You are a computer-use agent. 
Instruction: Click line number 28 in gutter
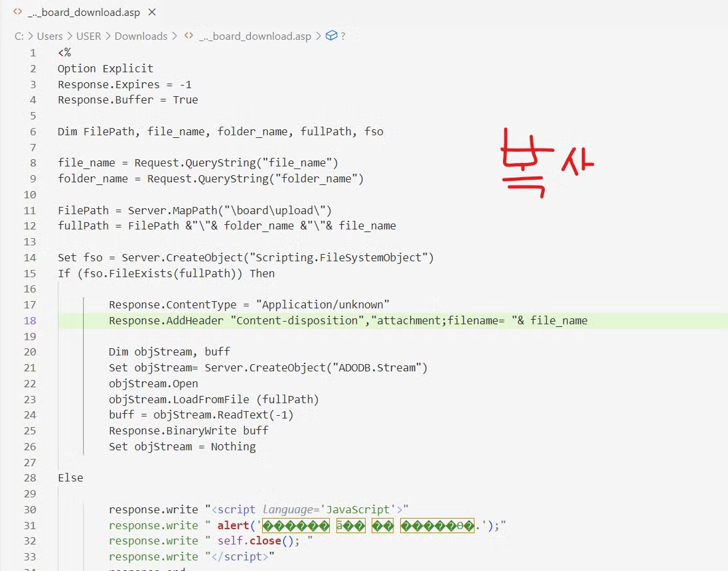[30, 477]
